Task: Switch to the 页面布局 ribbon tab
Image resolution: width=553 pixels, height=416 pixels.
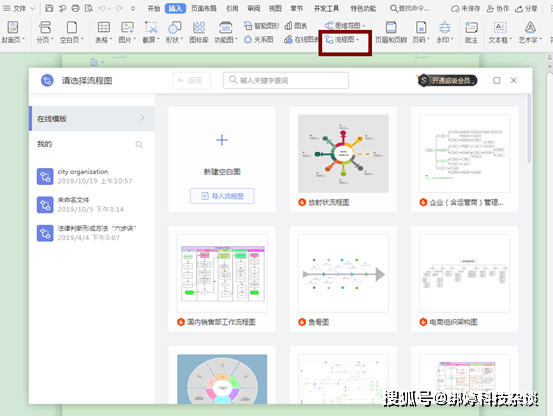Action: coord(204,8)
